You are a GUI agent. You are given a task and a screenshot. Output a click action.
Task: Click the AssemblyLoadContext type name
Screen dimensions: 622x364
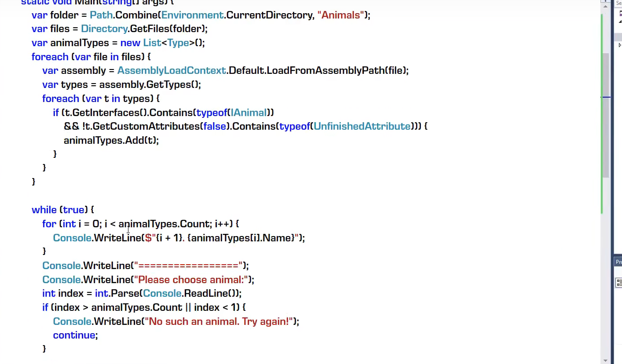[x=172, y=70]
